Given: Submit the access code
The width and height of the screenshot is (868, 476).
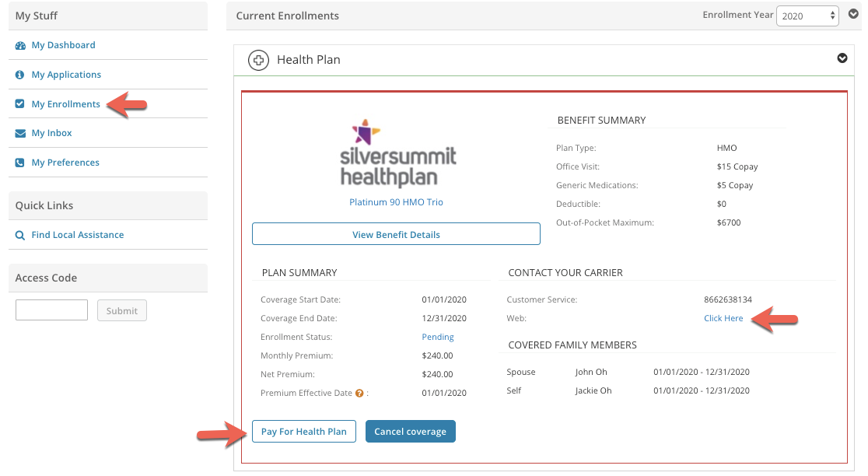Looking at the screenshot, I should (x=122, y=310).
